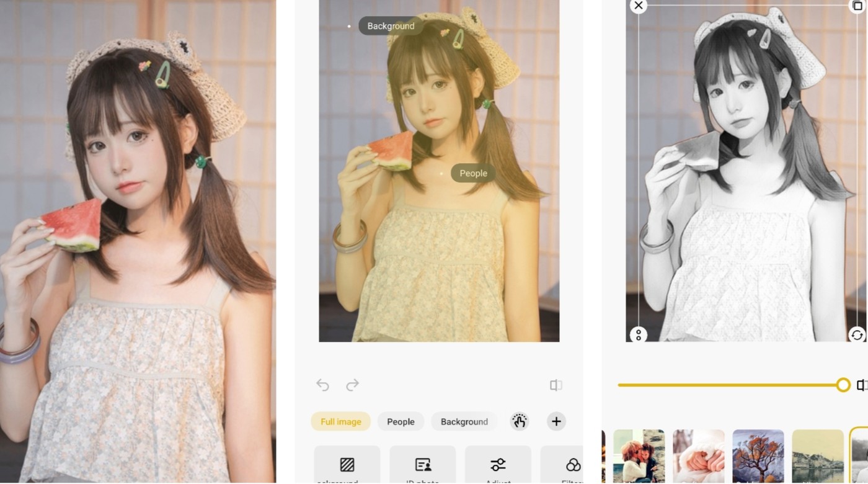The width and height of the screenshot is (868, 484).
Task: Undo the last edit
Action: coord(322,385)
